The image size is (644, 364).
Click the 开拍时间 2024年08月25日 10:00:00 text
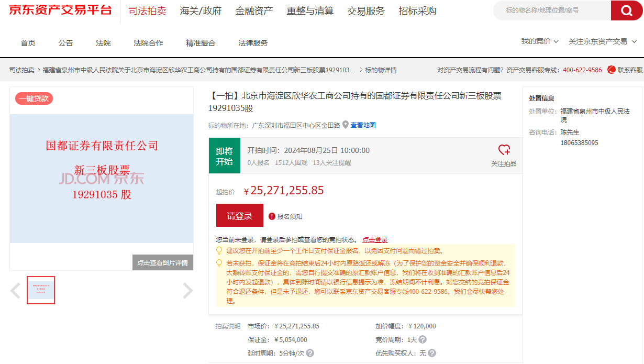pos(308,150)
